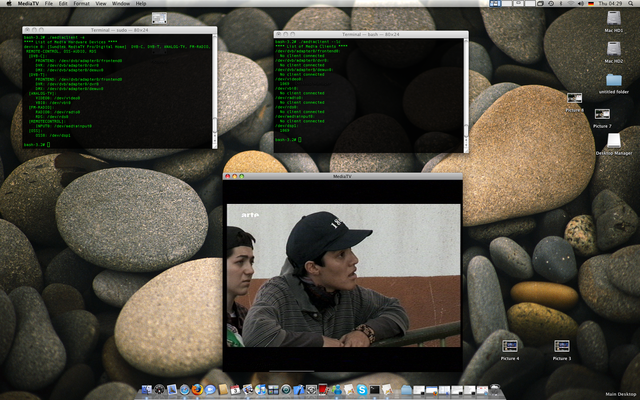Click scrollbar of the sudo Terminal window
The image size is (640, 400).
pyautogui.click(x=215, y=91)
